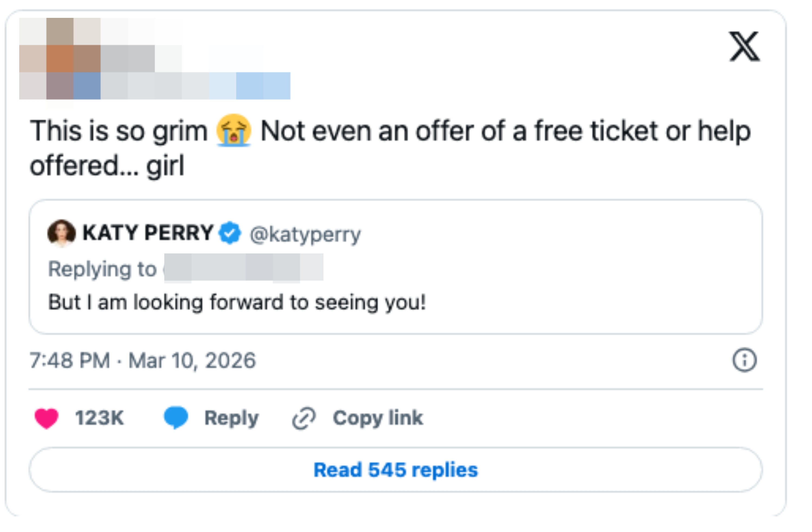Click the Read 545 replies button
Screen dimensions: 812x532
(x=395, y=470)
